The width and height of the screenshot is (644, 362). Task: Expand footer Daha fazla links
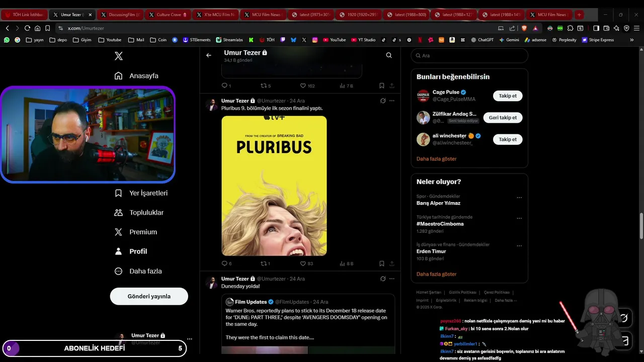(506, 300)
